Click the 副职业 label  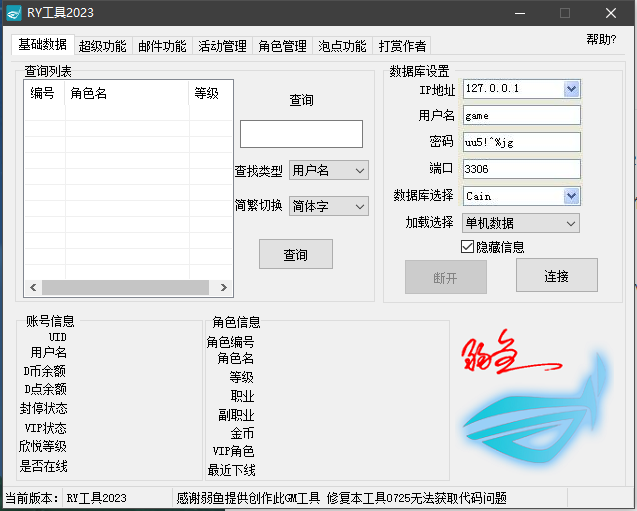236,415
